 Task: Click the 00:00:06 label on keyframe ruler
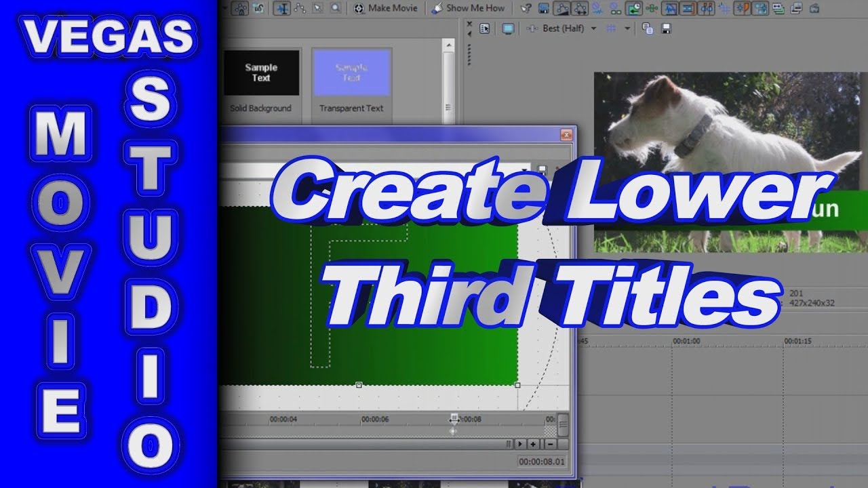point(375,419)
